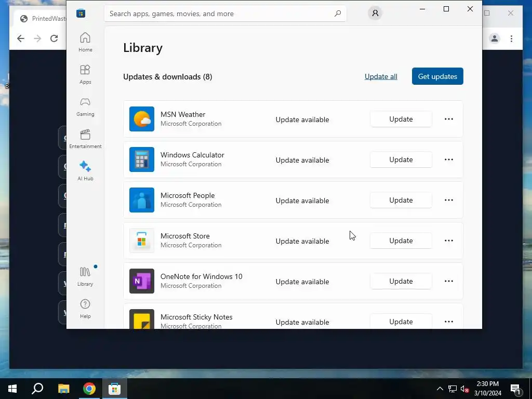
Task: Click the Update all link
Action: coord(381,77)
